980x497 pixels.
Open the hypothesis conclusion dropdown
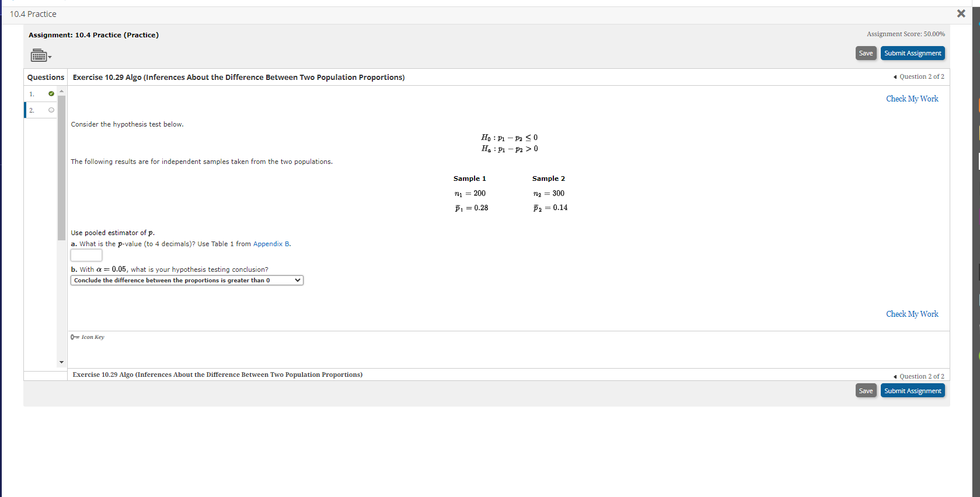pyautogui.click(x=187, y=281)
